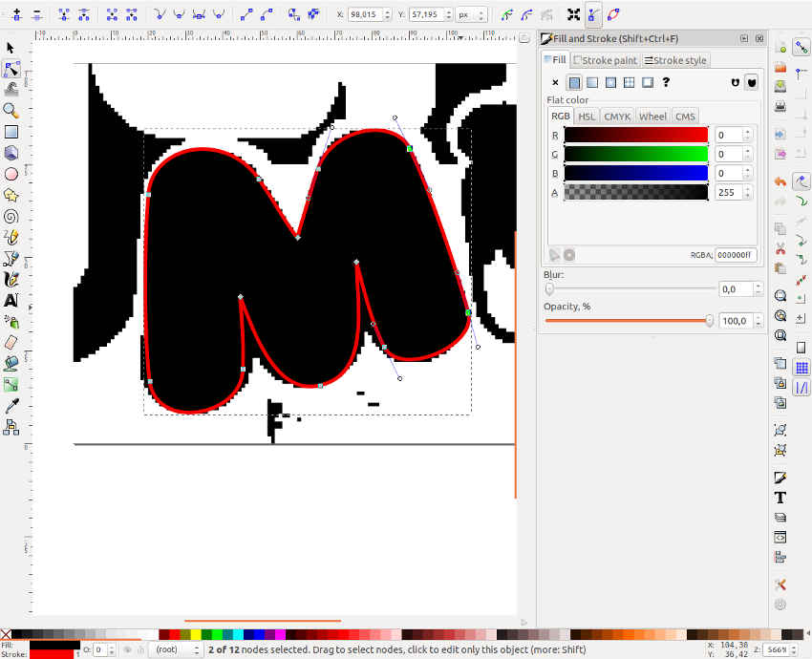Toggle show path outline
Screen dimensions: 812x659
click(613, 15)
